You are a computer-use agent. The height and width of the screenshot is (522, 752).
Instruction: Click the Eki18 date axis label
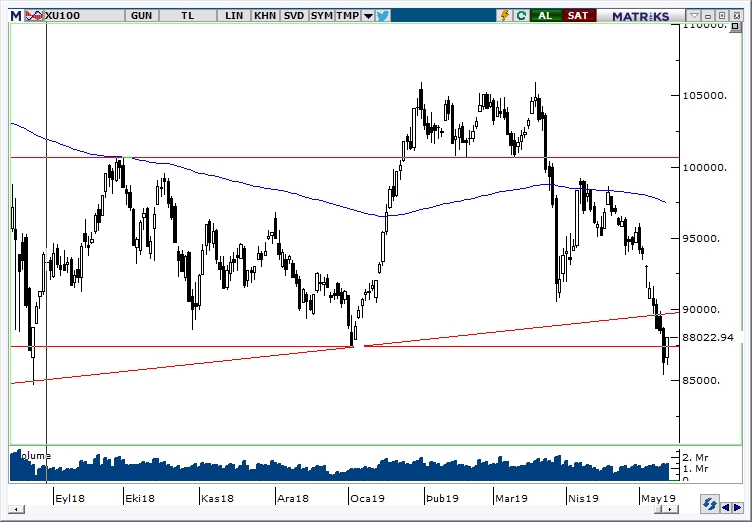(x=140, y=498)
